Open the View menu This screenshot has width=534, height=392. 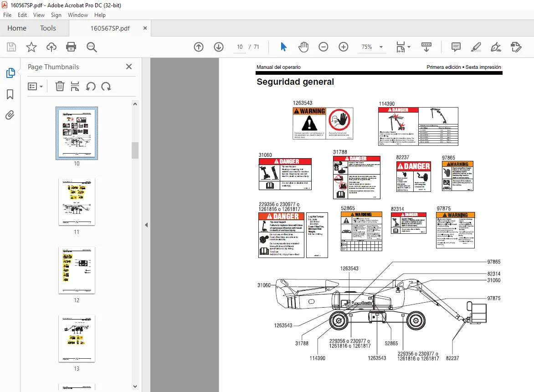pyautogui.click(x=39, y=15)
